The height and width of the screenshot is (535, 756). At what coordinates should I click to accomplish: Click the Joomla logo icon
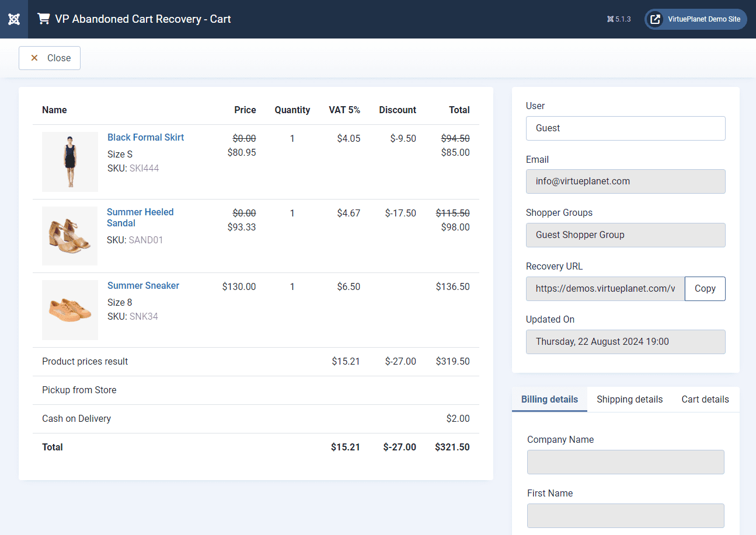coord(14,19)
